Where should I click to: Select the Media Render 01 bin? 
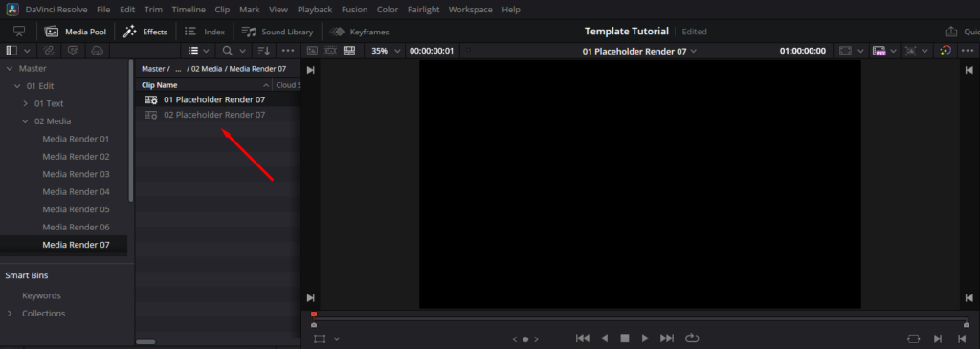[76, 139]
